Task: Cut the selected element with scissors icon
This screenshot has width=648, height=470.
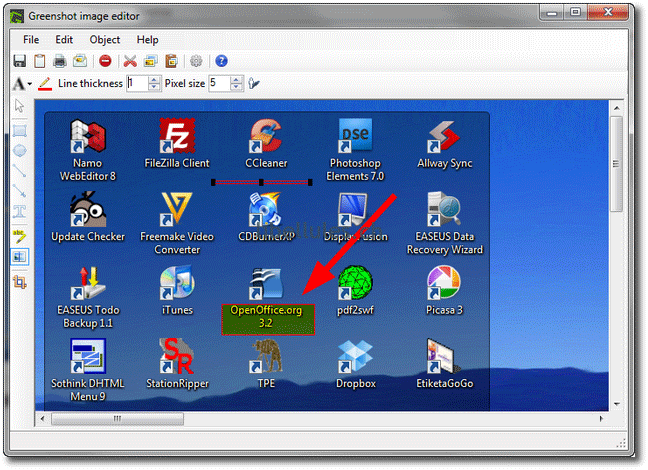Action: click(x=130, y=61)
